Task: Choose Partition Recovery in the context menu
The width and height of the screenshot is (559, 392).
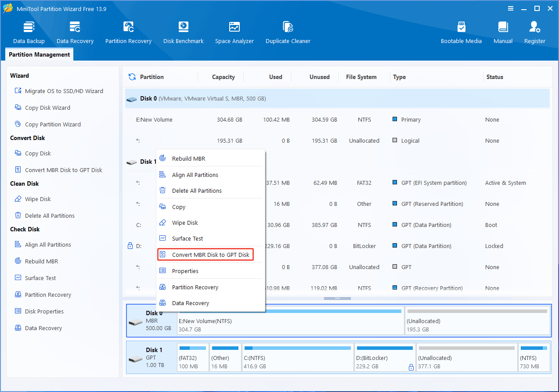Action: click(x=211, y=287)
